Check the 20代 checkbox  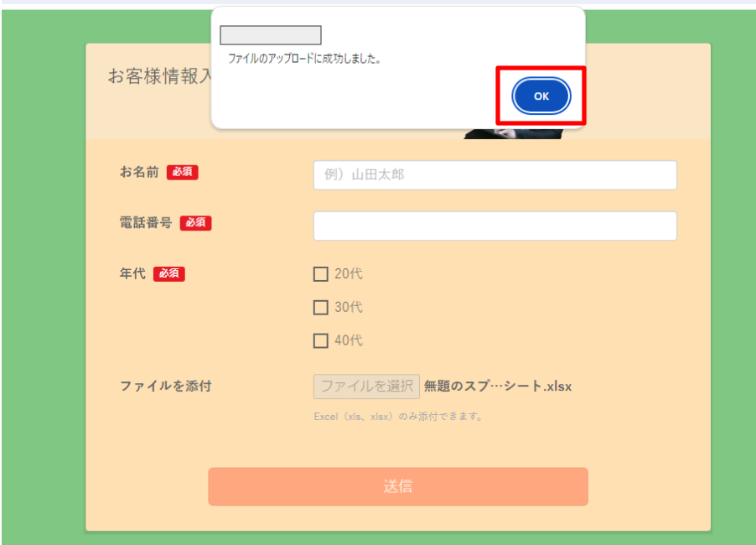[321, 274]
